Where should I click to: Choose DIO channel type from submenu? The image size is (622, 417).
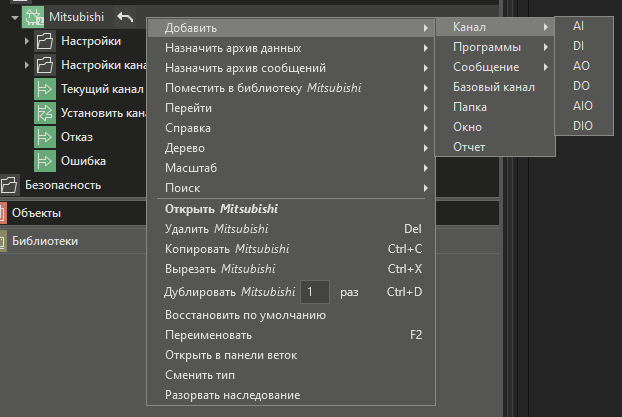582,125
